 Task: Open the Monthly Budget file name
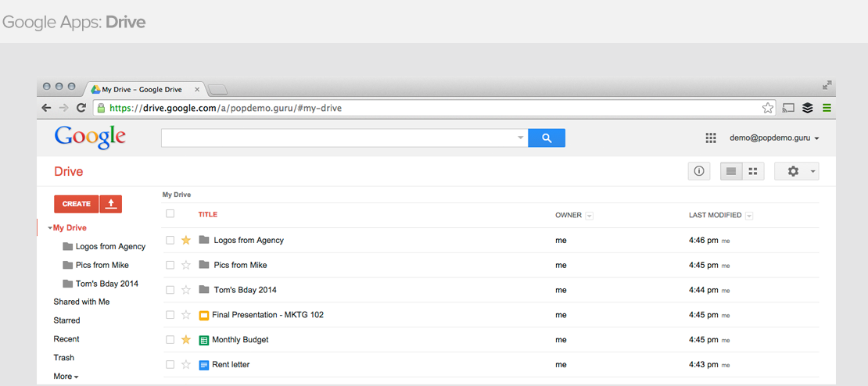click(x=240, y=340)
